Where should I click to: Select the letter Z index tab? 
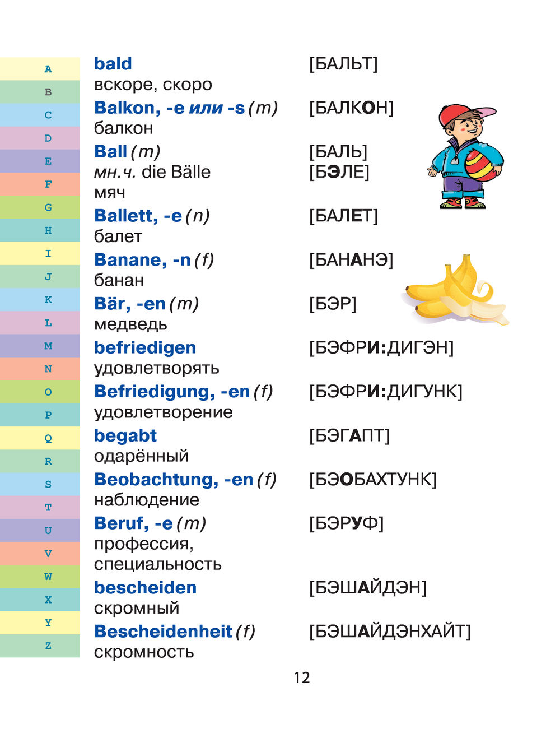(48, 646)
